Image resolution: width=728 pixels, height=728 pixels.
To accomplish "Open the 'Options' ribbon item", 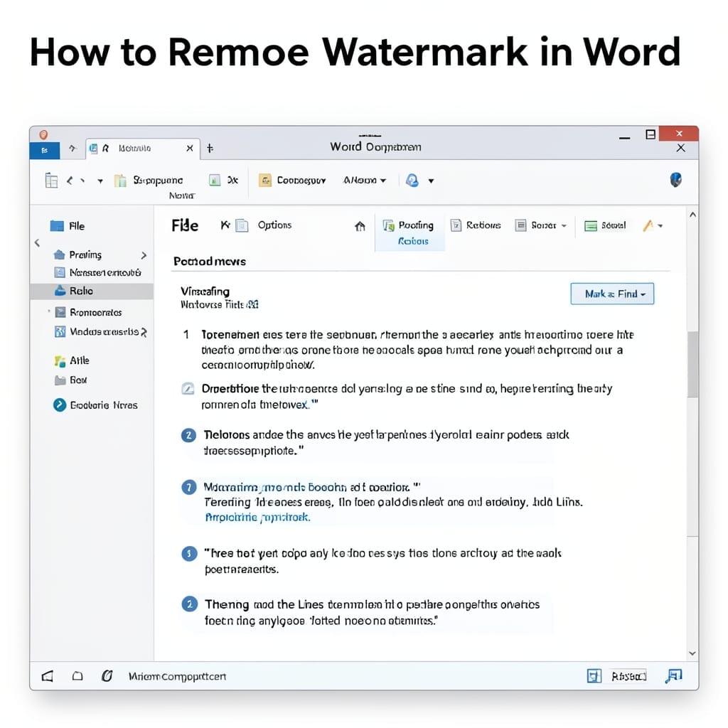I will (x=274, y=225).
